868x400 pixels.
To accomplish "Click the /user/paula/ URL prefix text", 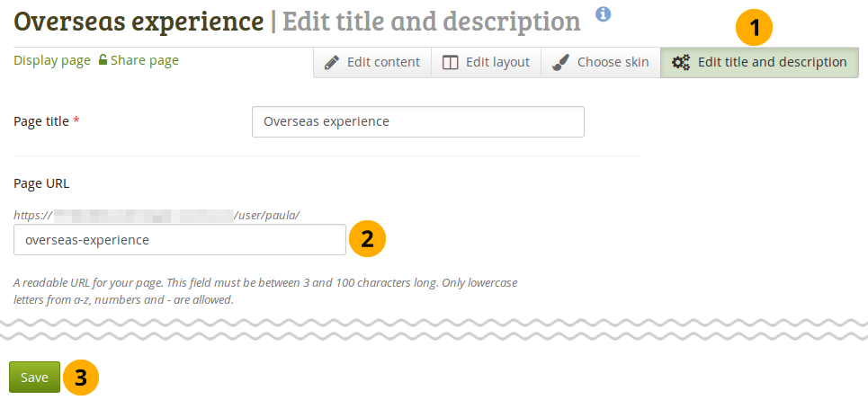I will (266, 215).
